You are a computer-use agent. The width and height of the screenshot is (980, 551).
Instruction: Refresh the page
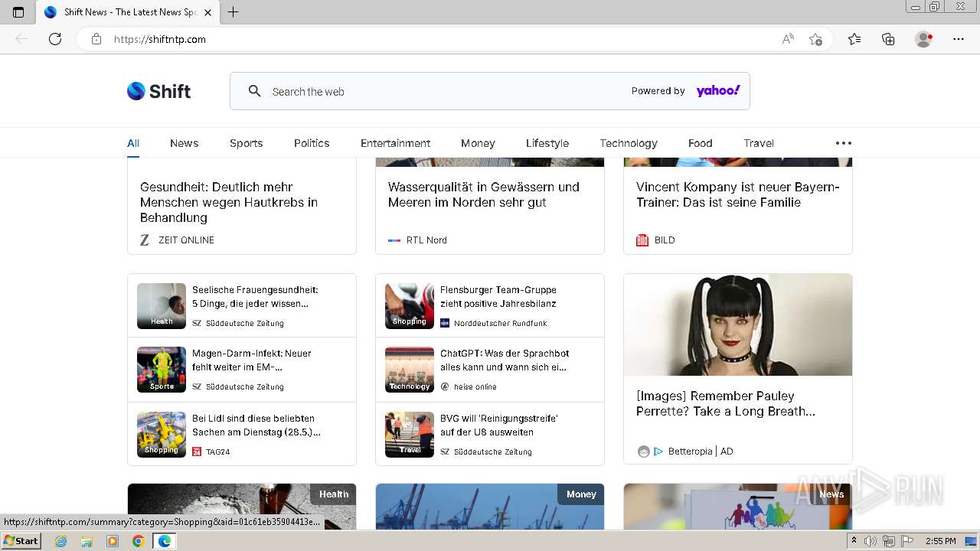point(55,39)
